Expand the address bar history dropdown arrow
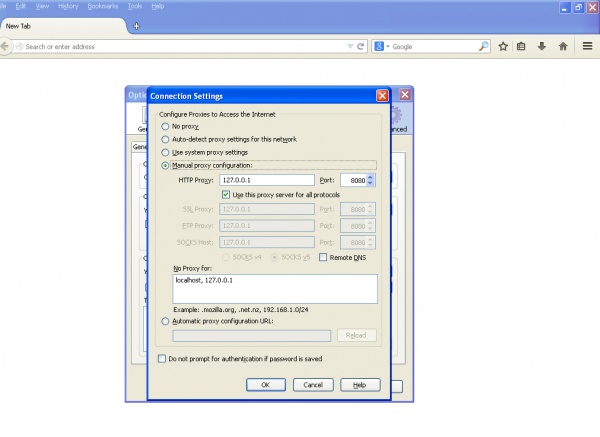 [x=350, y=47]
